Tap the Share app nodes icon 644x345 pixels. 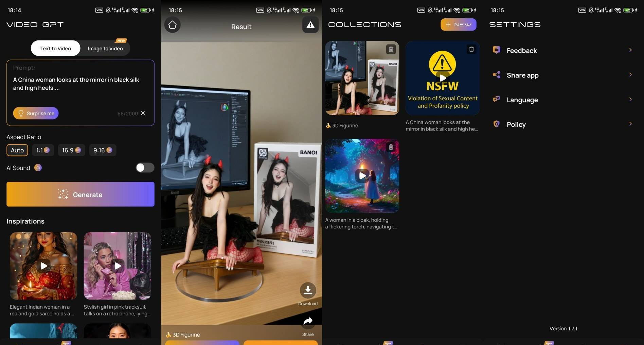(496, 75)
